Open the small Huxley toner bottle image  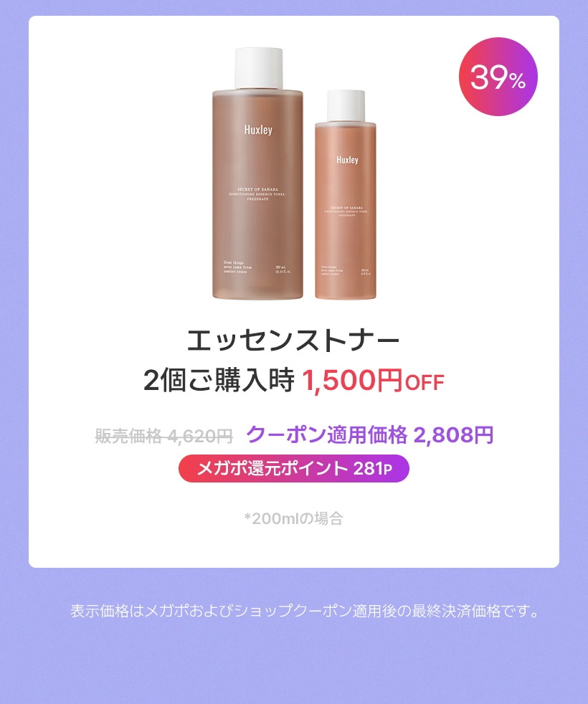click(346, 194)
